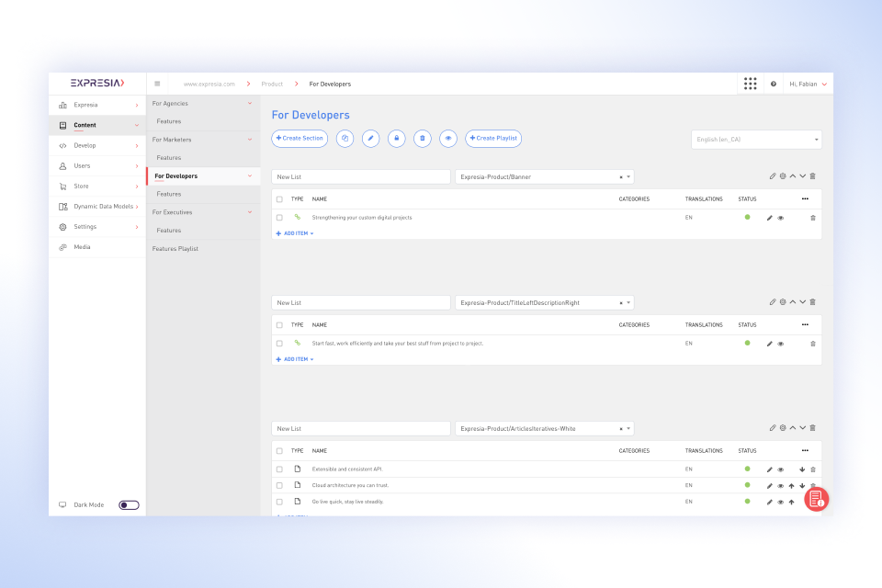This screenshot has height=588, width=882.
Task: Click the copy page icon button
Action: [345, 139]
